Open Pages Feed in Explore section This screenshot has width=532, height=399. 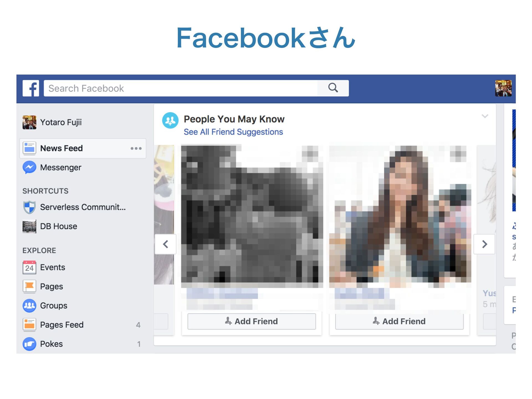[62, 324]
